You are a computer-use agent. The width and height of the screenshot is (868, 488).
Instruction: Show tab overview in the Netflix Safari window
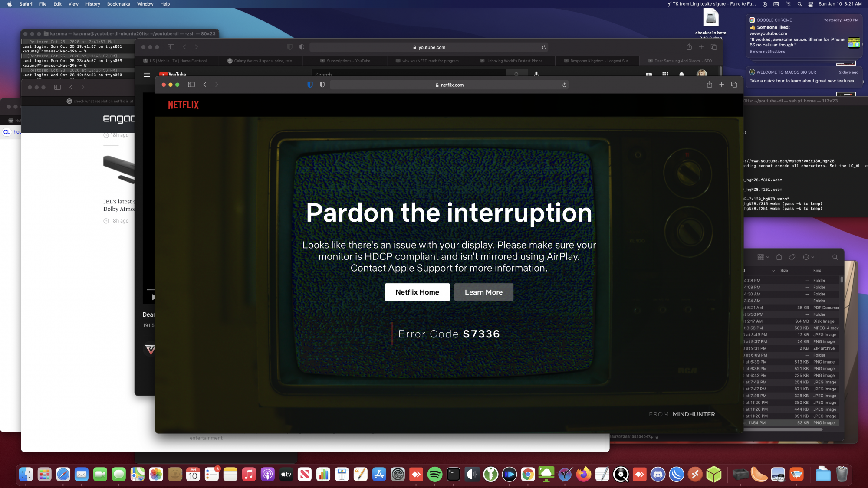point(734,85)
